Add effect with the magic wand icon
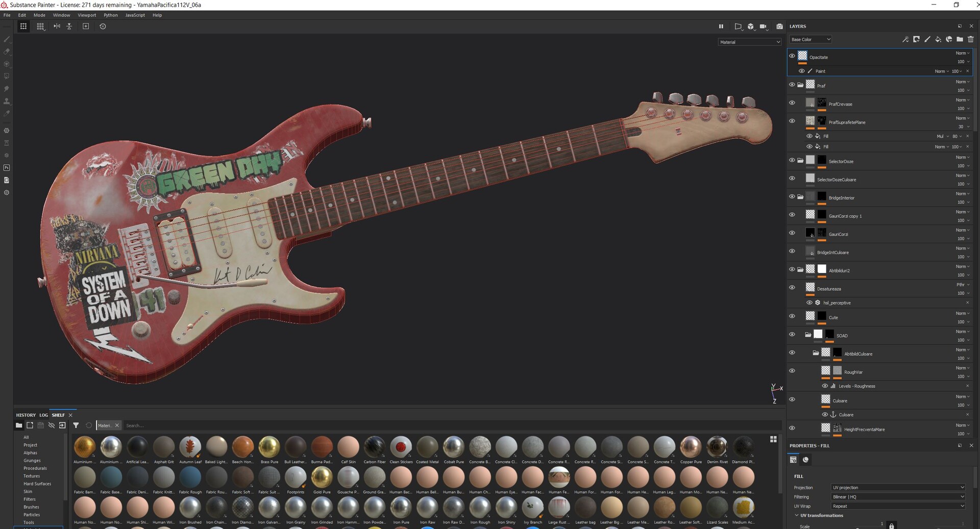This screenshot has height=529, width=980. click(905, 39)
